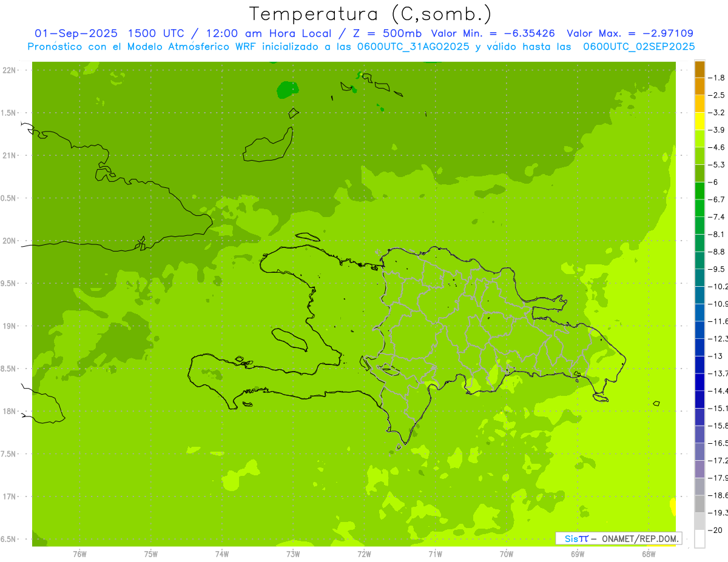Click the '-6.7' colorbar value
728x562 pixels.
(x=717, y=199)
